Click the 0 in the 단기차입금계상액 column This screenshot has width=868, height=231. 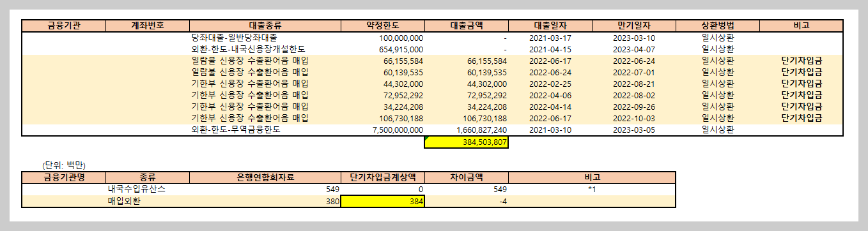(x=383, y=189)
